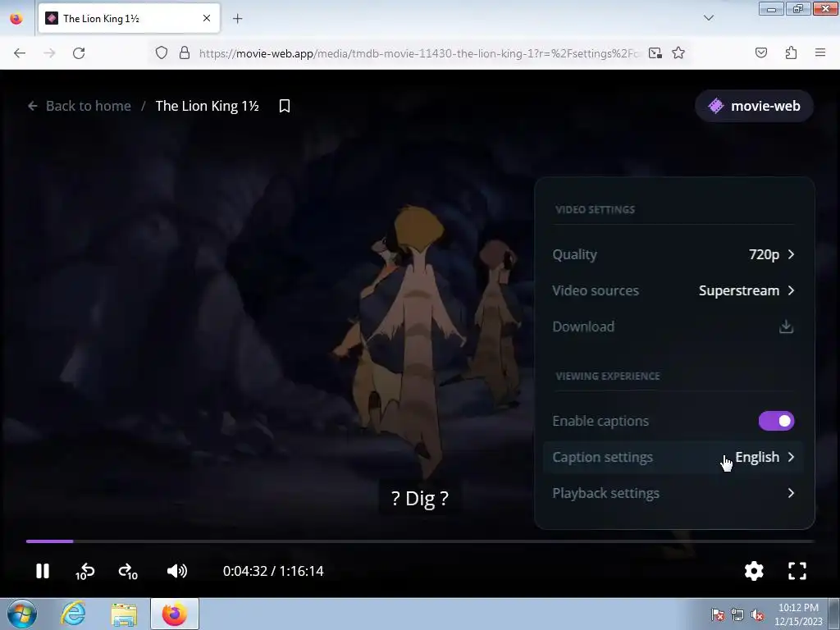Open Firefox View icon
The width and height of the screenshot is (840, 630).
pos(16,19)
